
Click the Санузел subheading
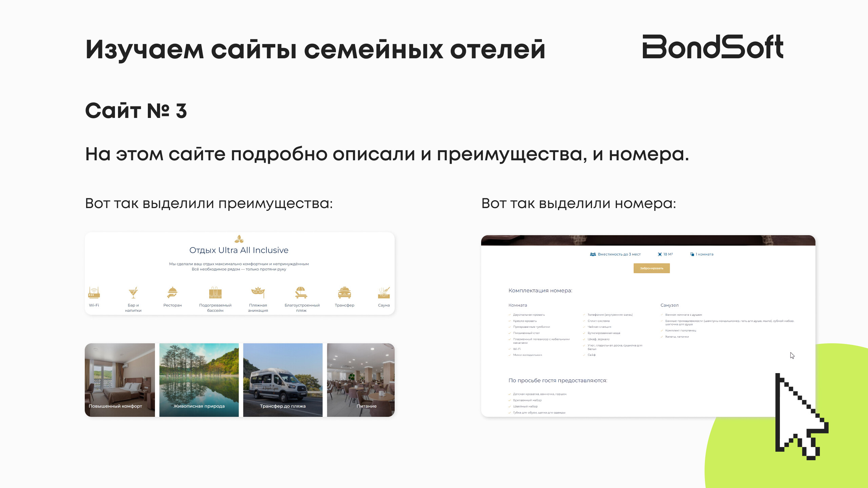click(670, 305)
